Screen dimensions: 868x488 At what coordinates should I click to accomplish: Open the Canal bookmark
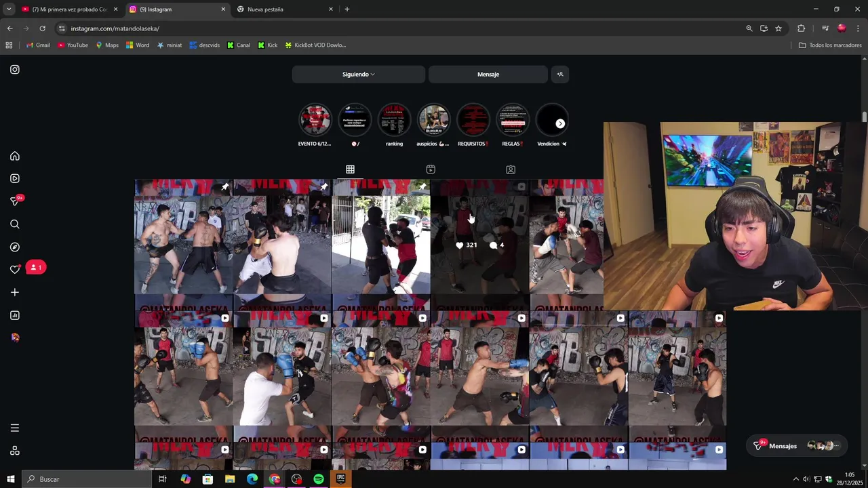[x=239, y=45]
